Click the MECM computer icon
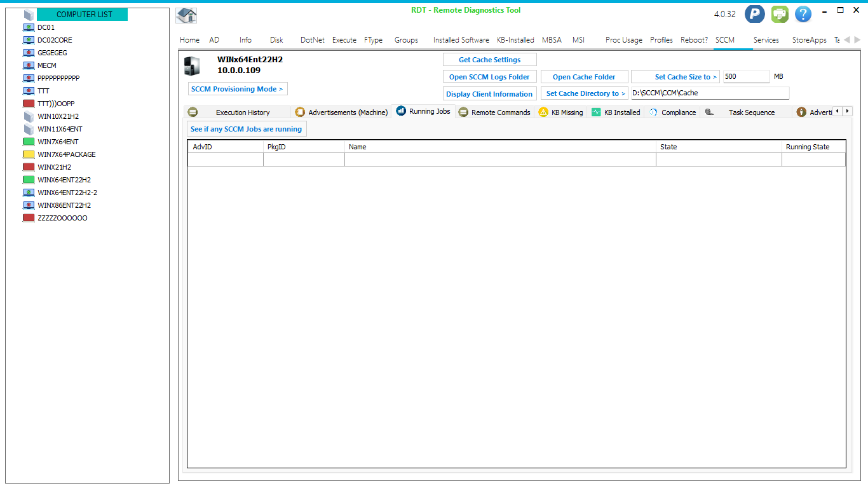The image size is (868, 488). tap(29, 65)
